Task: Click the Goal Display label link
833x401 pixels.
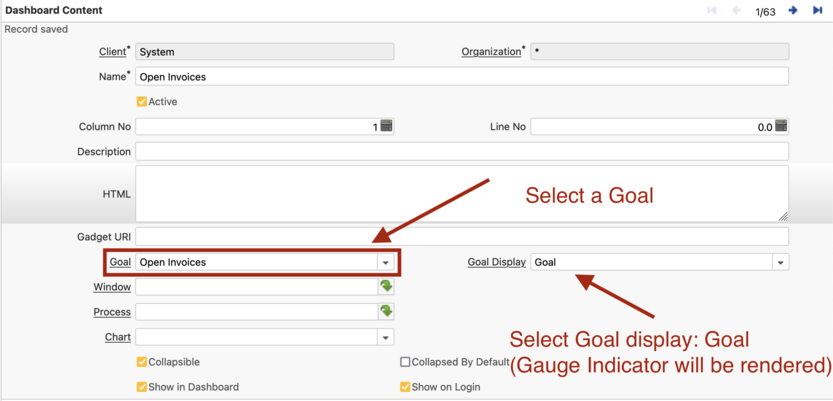Action: coord(496,262)
